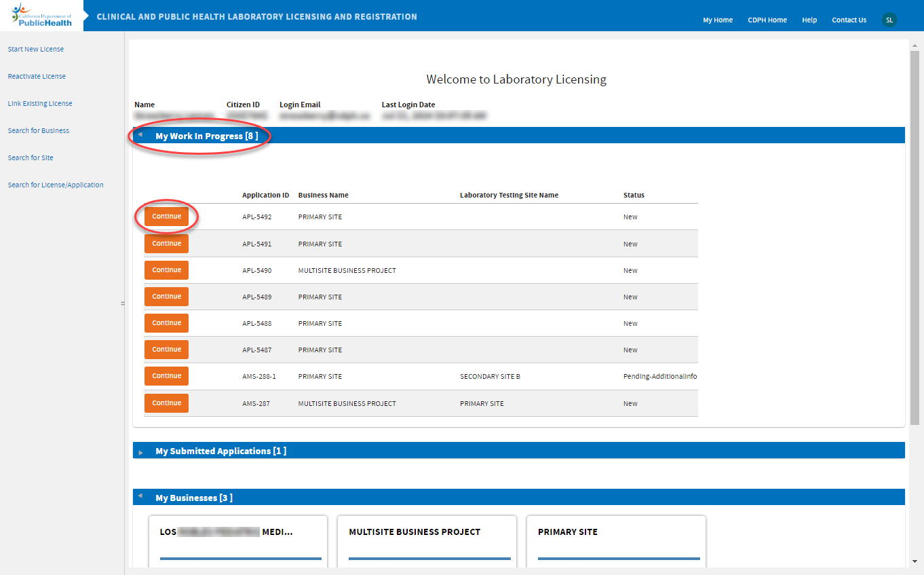Open the Help page

point(809,20)
